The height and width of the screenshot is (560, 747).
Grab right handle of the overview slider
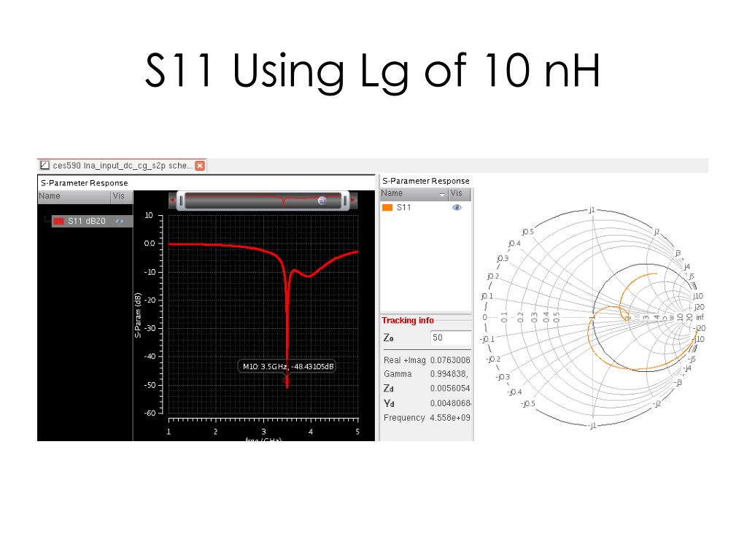[345, 201]
